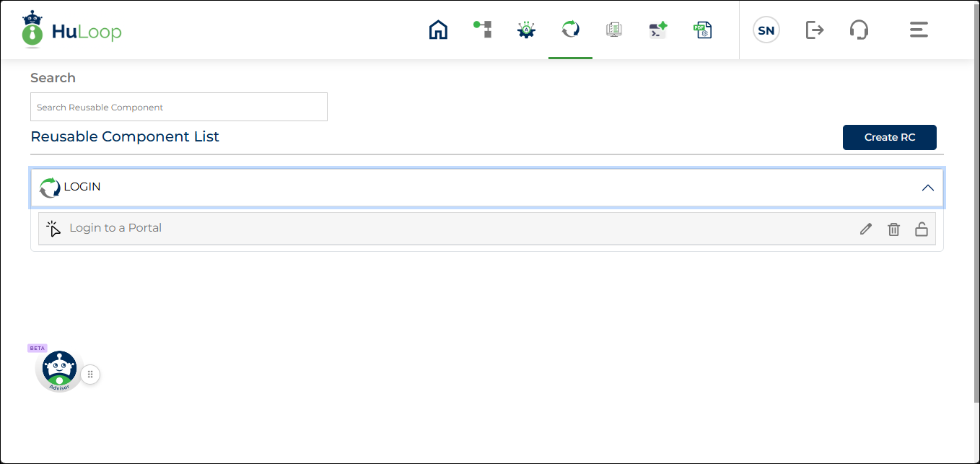Delete the Login to a Portal component
The image size is (980, 464).
tap(893, 229)
